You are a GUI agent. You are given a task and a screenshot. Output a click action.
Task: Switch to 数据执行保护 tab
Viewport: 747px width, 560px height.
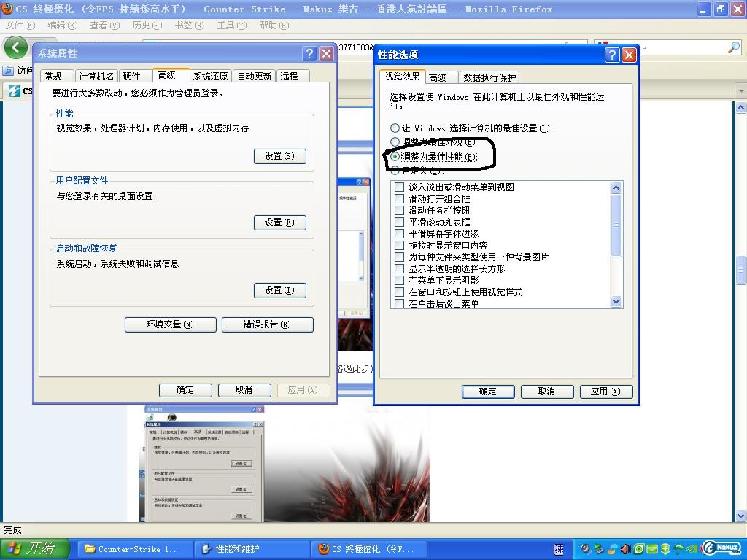[489, 77]
